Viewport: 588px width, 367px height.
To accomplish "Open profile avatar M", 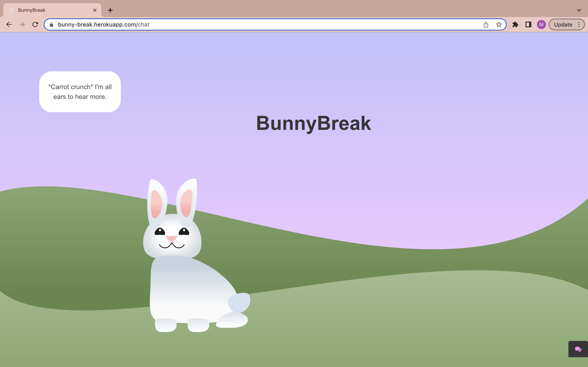I will (x=541, y=24).
